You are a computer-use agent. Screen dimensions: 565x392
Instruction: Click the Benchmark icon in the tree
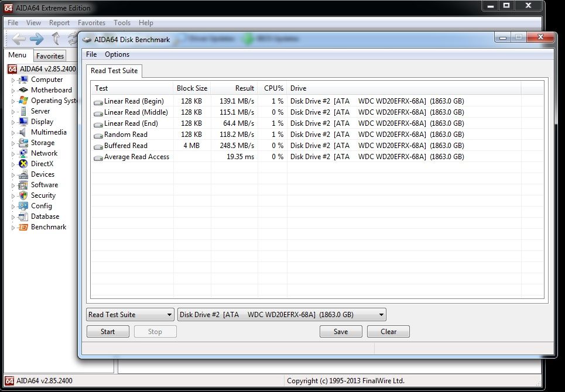point(23,227)
